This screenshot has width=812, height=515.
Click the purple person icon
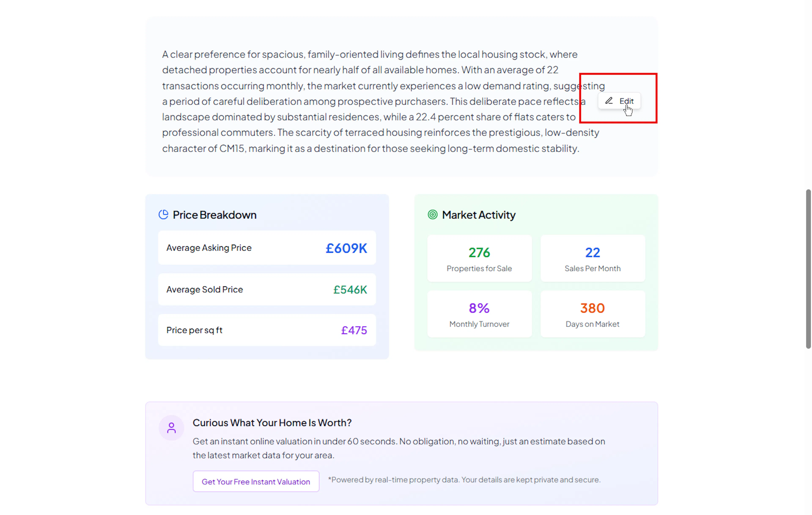pos(171,428)
